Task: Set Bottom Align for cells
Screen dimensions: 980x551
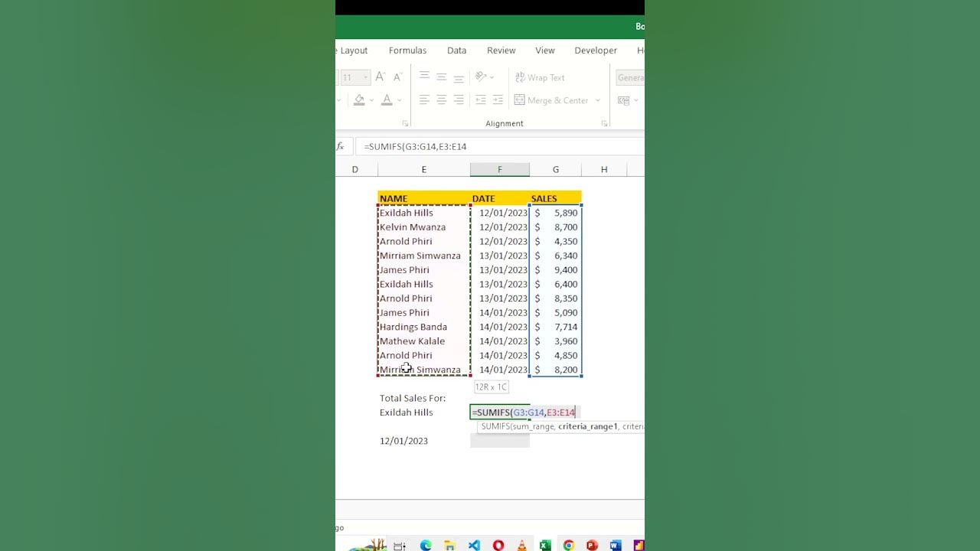Action: pos(459,77)
